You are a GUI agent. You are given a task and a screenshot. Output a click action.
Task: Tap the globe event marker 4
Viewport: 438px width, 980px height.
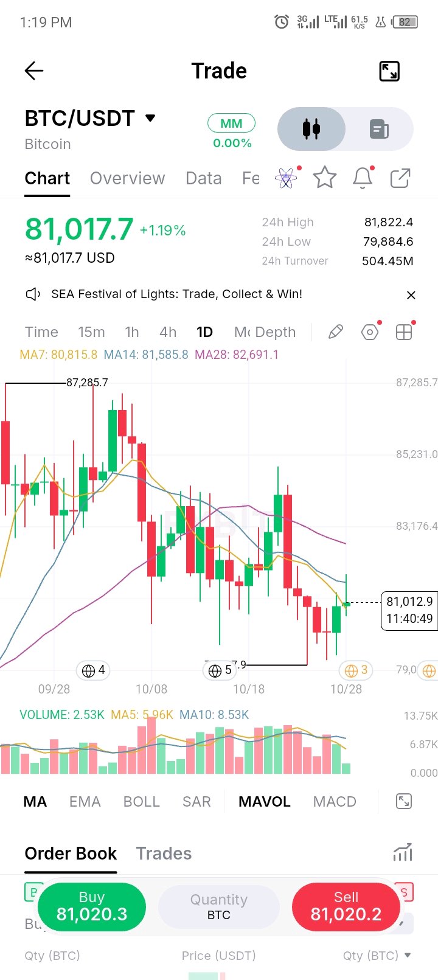pos(93,670)
